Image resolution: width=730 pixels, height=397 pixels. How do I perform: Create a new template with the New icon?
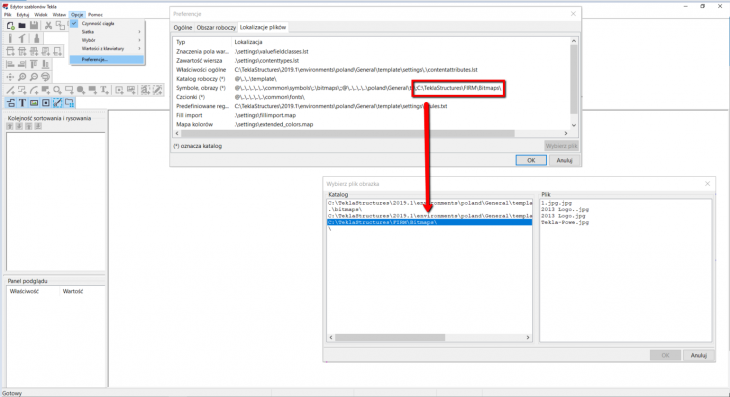[10, 26]
